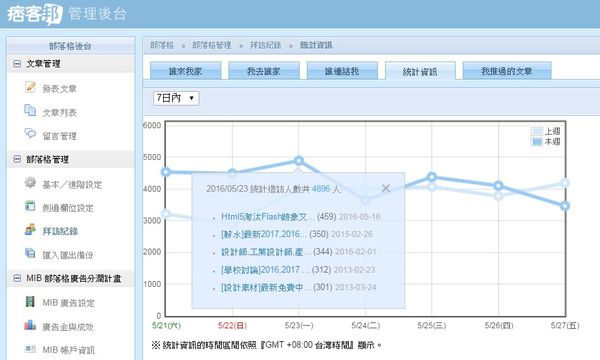Collapse the MIB 部落格廣告分潤計畫 section
Viewport: 600px width, 360px height.
(x=17, y=278)
